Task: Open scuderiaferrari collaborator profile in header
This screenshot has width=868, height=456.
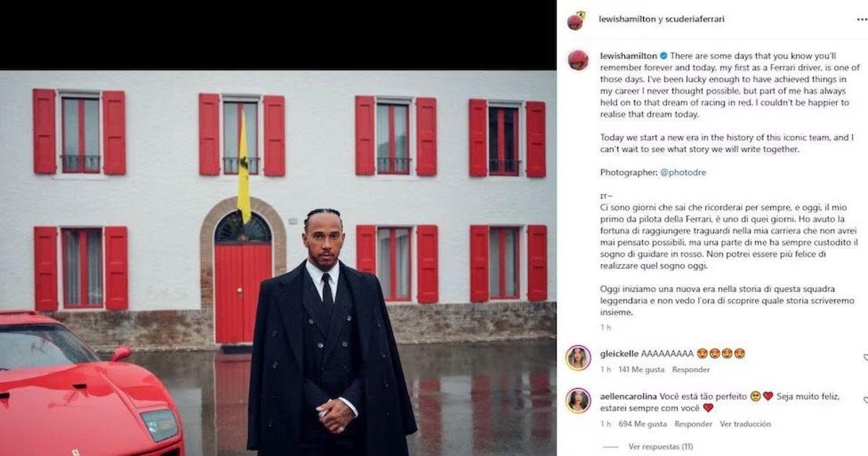Action: [694, 20]
